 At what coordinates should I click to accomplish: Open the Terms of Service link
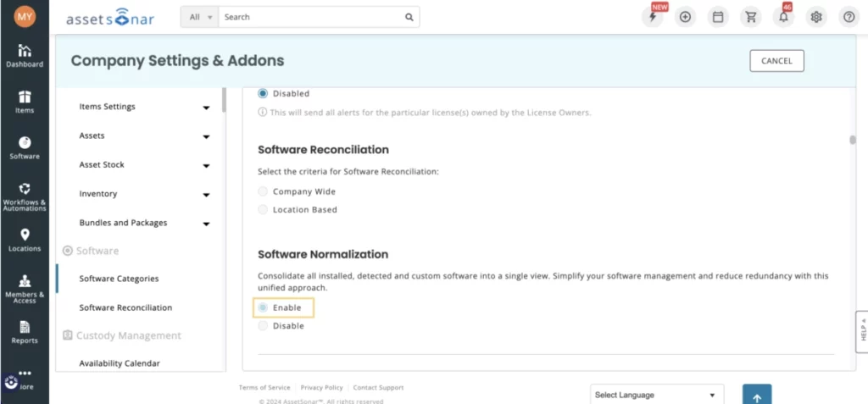pos(264,387)
